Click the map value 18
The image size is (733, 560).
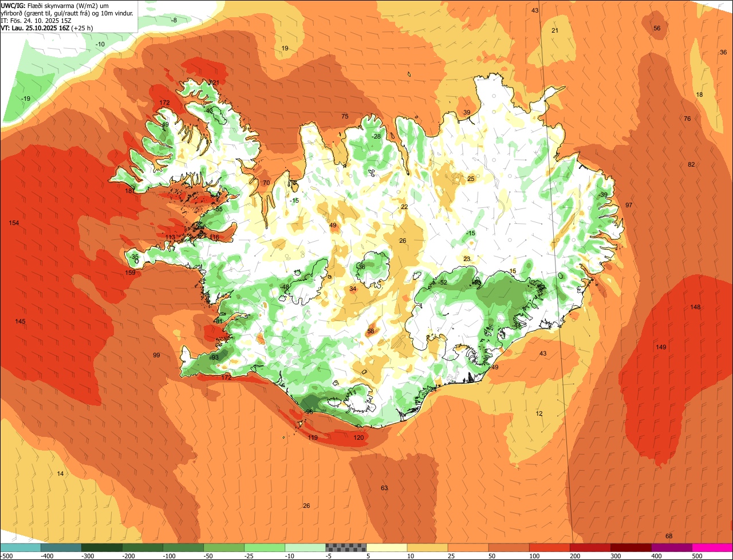(x=699, y=94)
